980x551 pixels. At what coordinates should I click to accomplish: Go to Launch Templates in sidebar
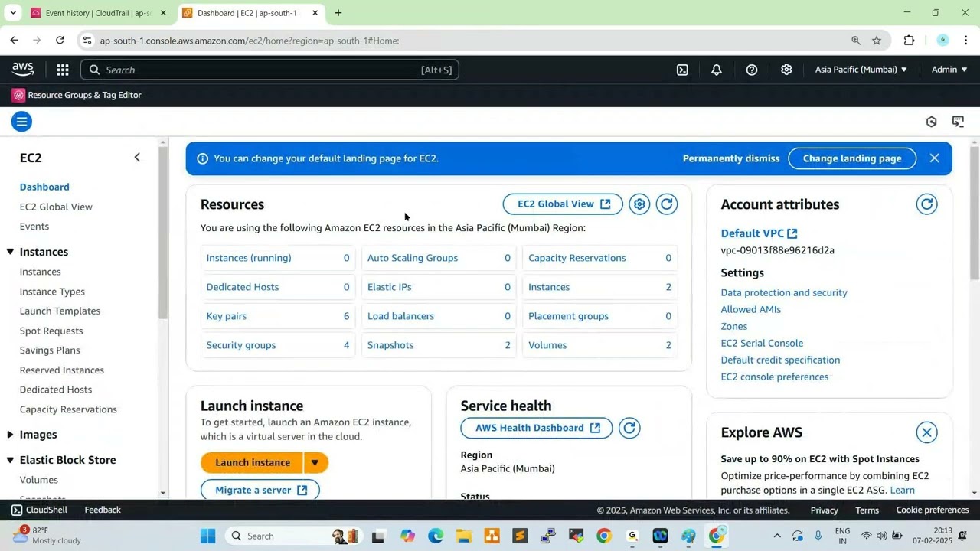click(x=60, y=311)
